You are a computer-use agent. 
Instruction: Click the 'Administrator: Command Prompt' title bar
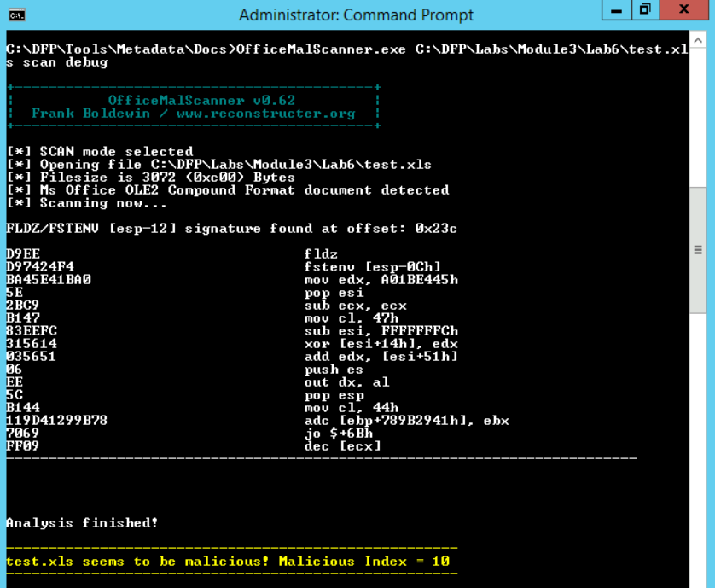[x=356, y=15]
